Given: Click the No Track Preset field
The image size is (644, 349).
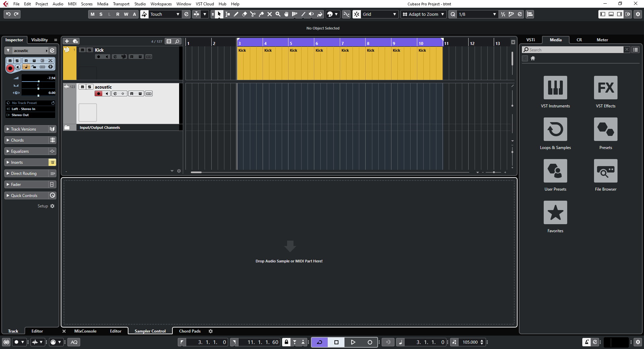Looking at the screenshot, I should 31,103.
